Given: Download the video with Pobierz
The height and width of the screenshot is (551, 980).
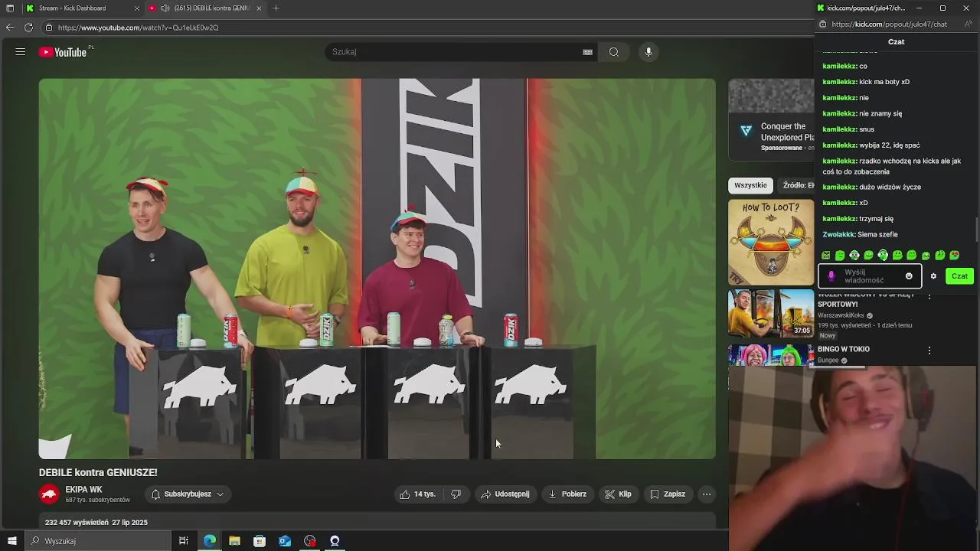Looking at the screenshot, I should (567, 494).
